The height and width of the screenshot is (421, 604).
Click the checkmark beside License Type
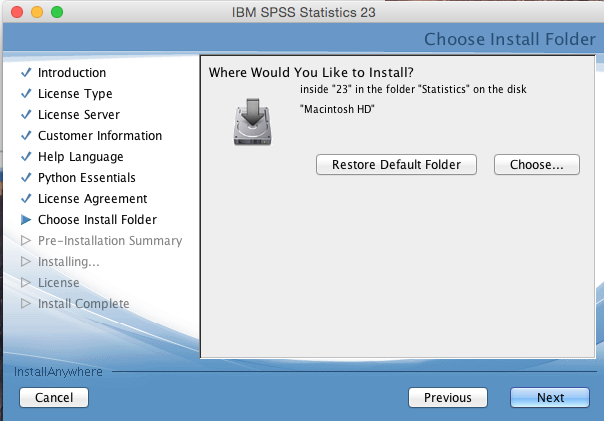(26, 94)
